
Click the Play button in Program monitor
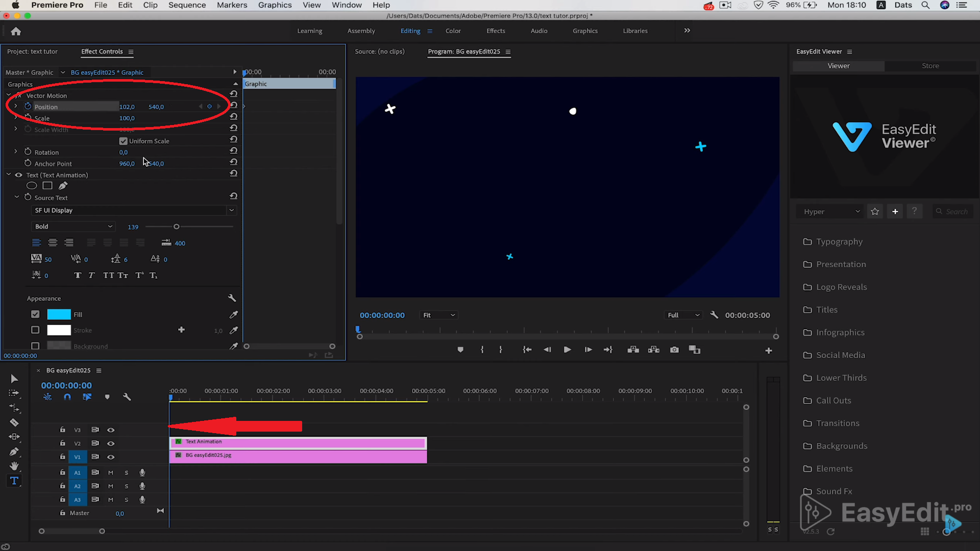[567, 349]
